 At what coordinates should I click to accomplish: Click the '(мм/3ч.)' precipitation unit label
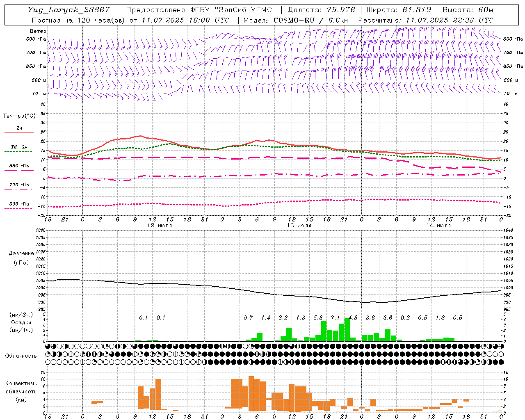tap(22, 315)
